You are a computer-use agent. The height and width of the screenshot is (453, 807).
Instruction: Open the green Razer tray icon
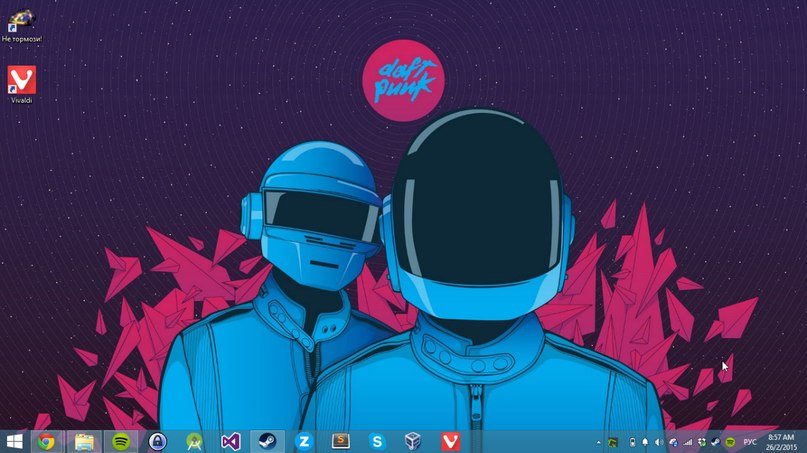(x=612, y=442)
